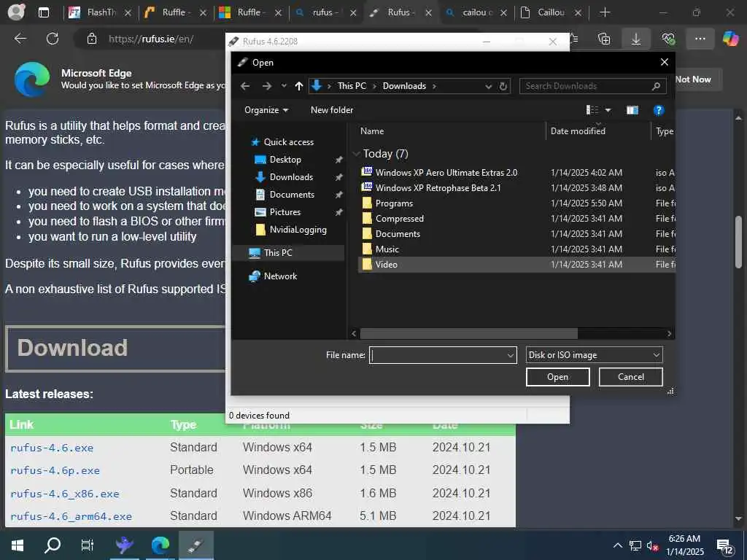
Task: Open Documents in navigation pane
Action: pos(292,195)
